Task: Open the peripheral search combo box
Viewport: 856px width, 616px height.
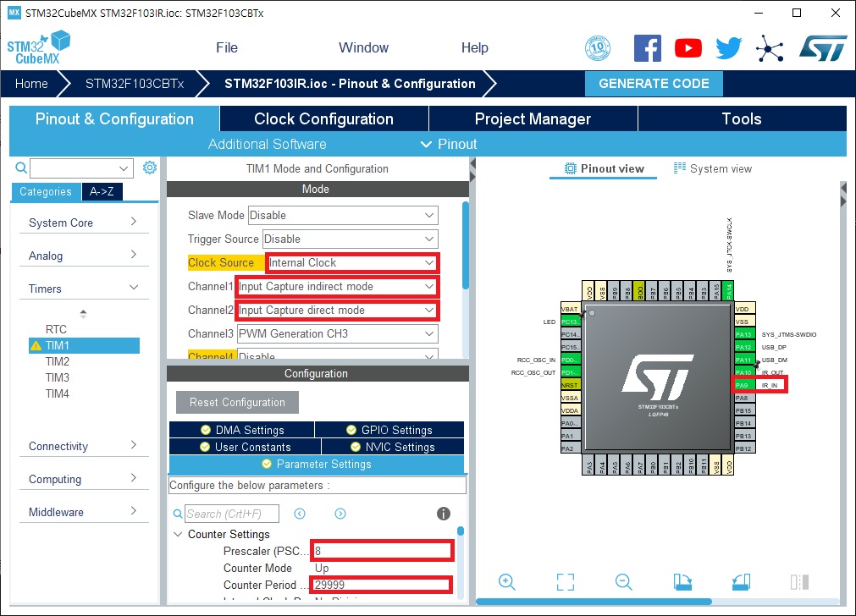Action: pyautogui.click(x=81, y=168)
